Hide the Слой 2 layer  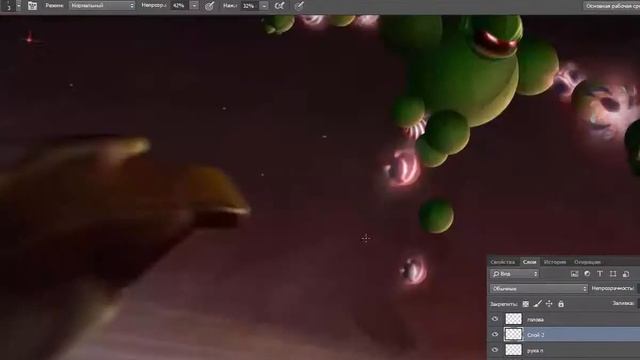495,334
